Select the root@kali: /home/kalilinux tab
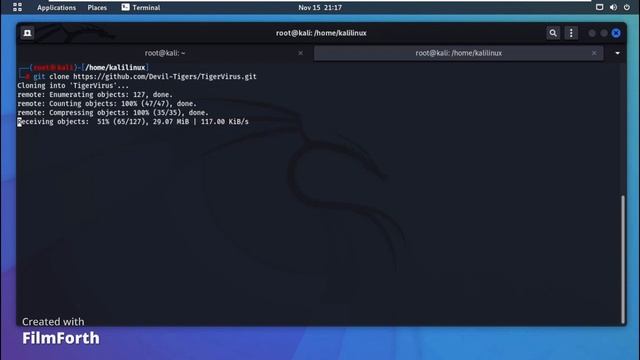 (x=458, y=53)
